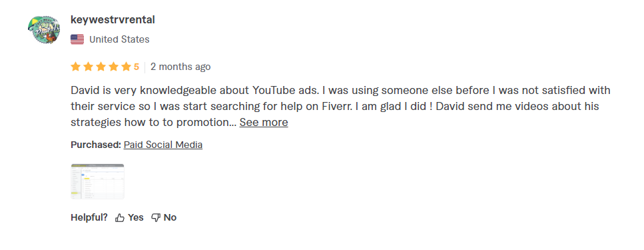The width and height of the screenshot is (644, 250).
Task: Click the thumbs up icon
Action: click(x=119, y=218)
